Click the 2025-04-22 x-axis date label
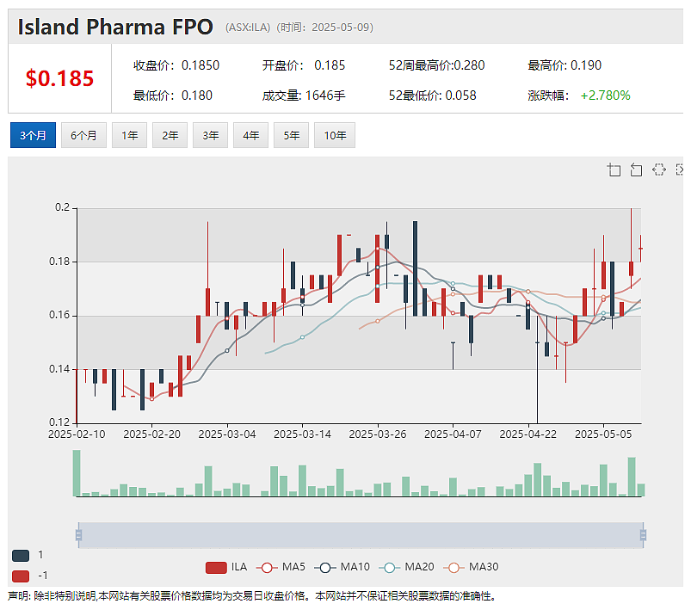This screenshot has width=691, height=616. tap(528, 434)
